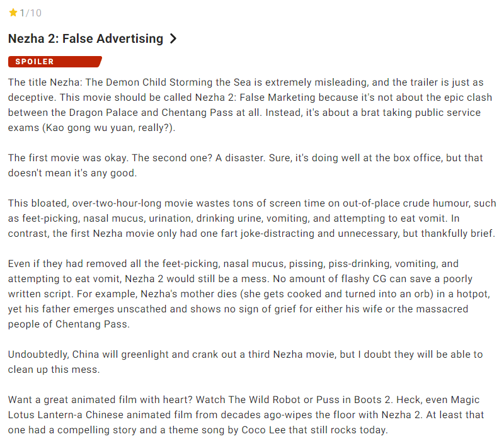The width and height of the screenshot is (504, 444).
Task: Click the 1/10 rating score text
Action: (x=30, y=13)
